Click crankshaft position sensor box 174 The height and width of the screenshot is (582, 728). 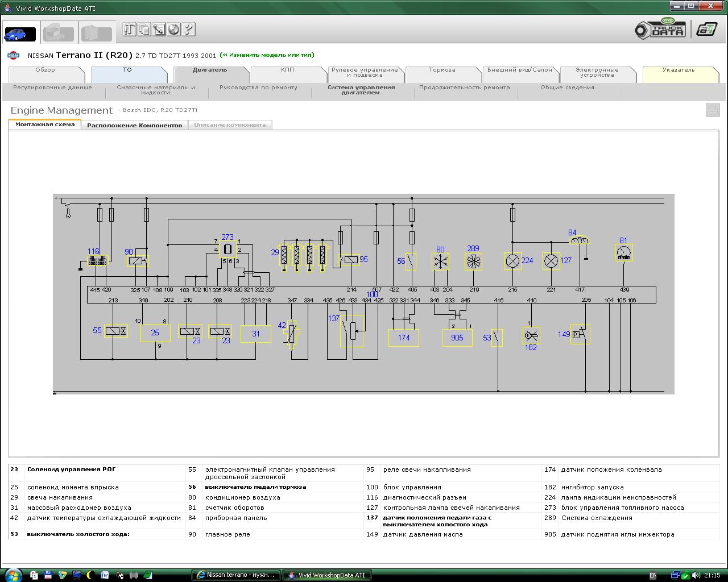click(404, 338)
